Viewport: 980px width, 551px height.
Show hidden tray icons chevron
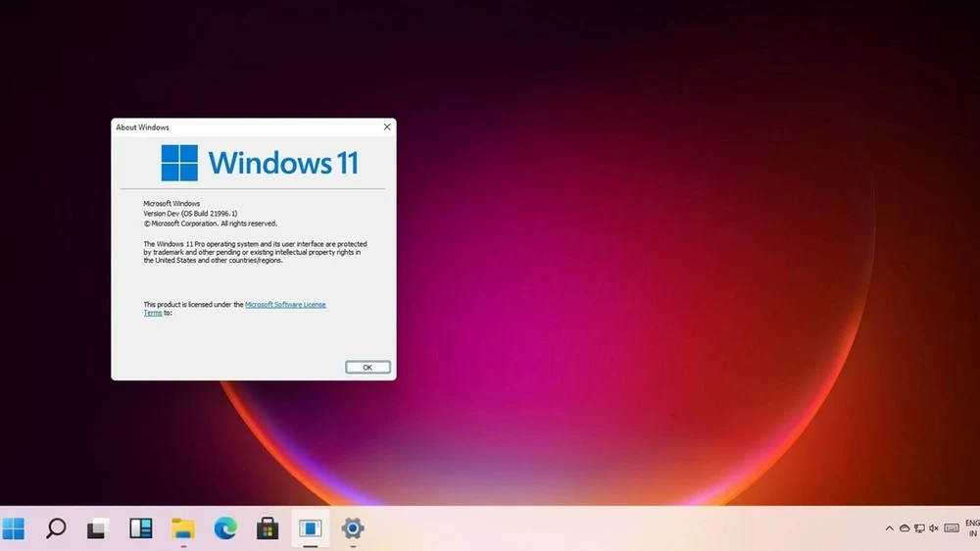point(890,528)
